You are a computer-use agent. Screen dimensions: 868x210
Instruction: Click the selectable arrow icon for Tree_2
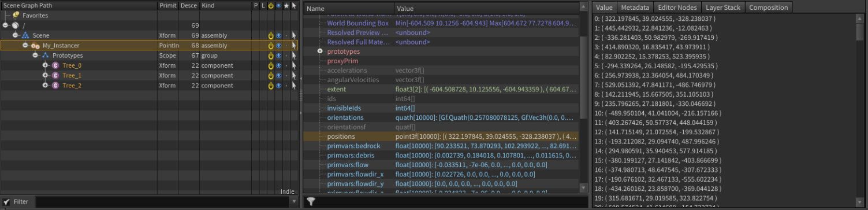(294, 86)
